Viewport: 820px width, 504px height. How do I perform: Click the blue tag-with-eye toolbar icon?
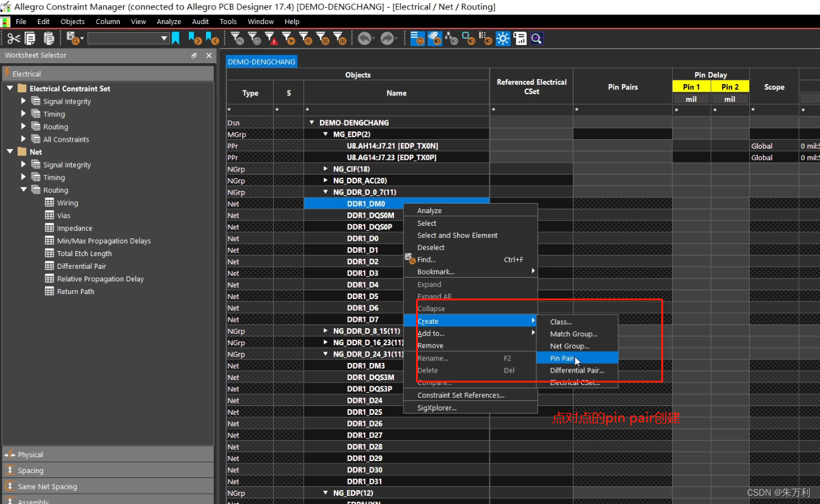(x=435, y=39)
